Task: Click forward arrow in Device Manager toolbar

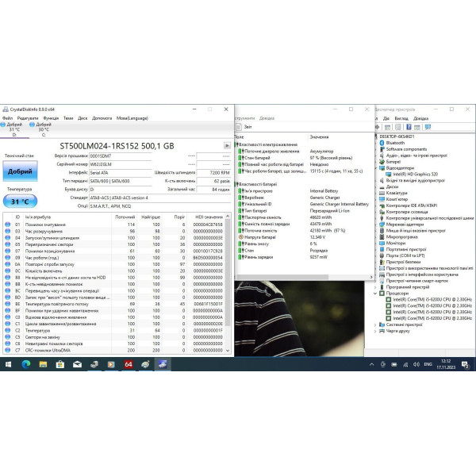Action: [x=377, y=127]
